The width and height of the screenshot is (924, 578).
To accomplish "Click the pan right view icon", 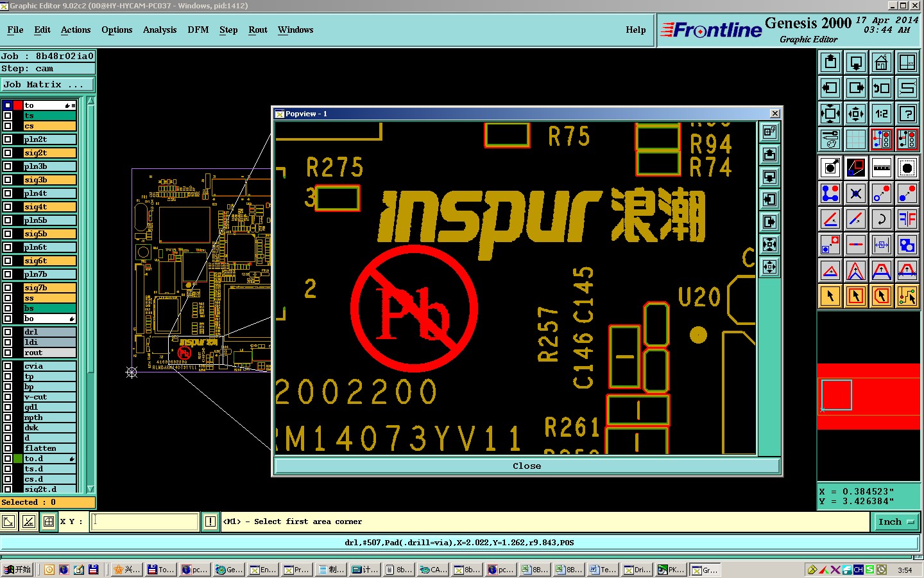I will 856,88.
